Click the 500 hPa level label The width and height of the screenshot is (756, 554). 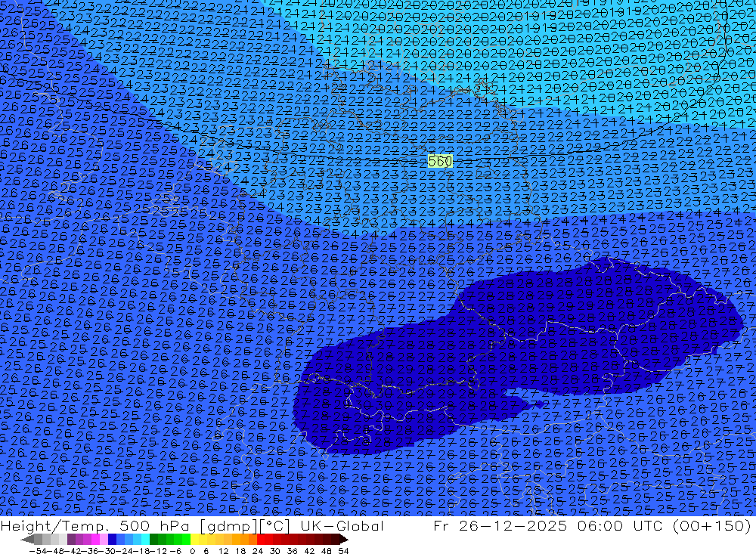[147, 526]
